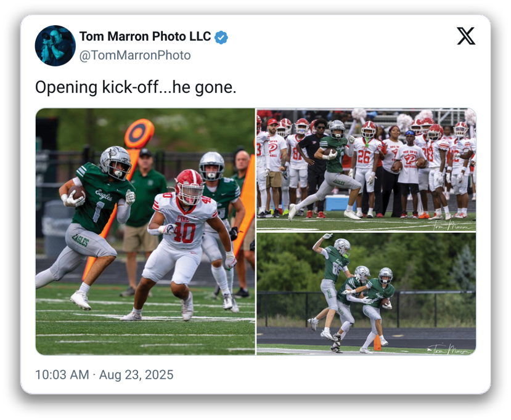This screenshot has width=511, height=420.
Task: Click the X logo icon
Action: click(x=466, y=36)
